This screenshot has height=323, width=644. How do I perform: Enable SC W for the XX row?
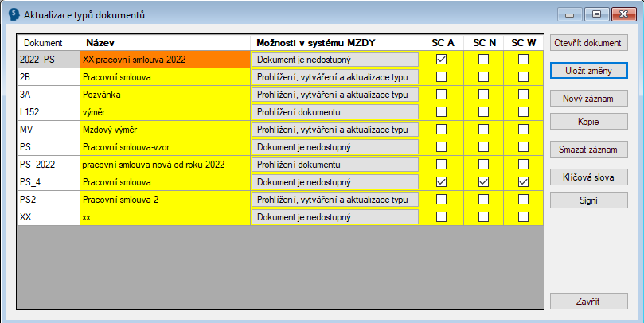[523, 216]
